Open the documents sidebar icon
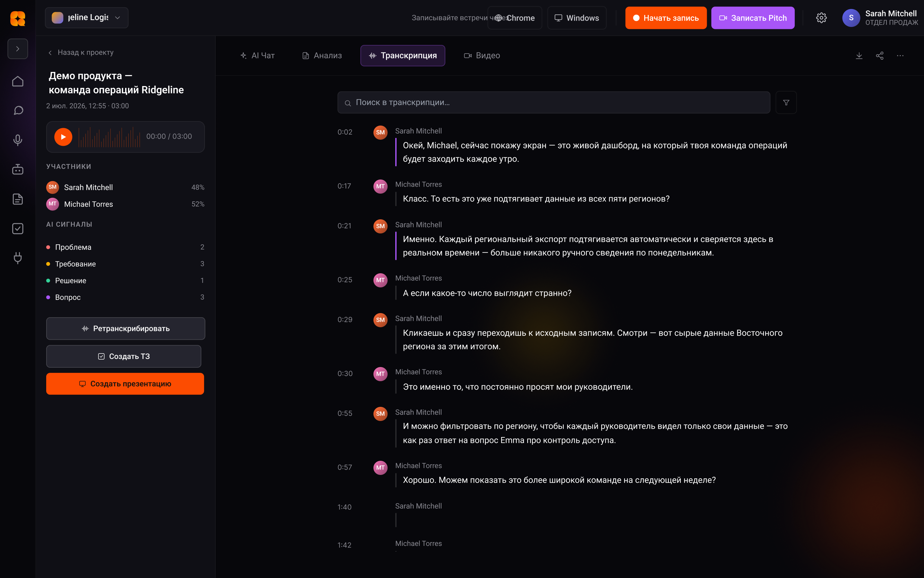This screenshot has height=578, width=924. coord(18,199)
